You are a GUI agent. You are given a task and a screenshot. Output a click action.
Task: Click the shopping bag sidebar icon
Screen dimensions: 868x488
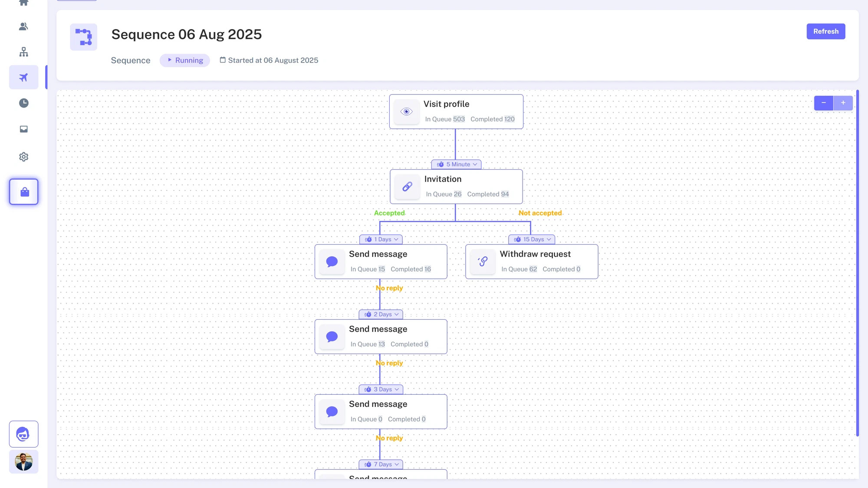tap(24, 192)
